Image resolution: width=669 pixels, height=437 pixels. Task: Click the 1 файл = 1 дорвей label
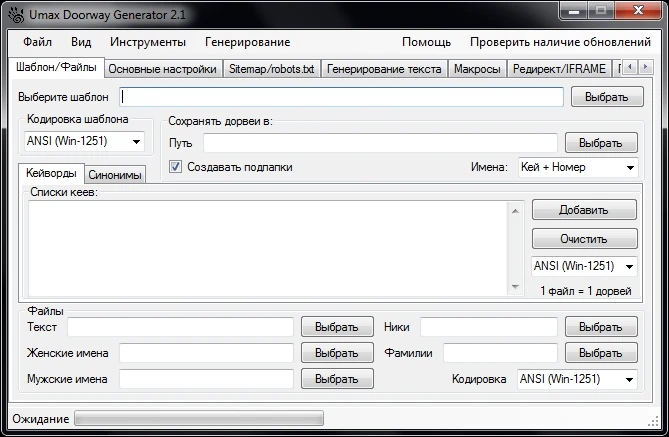pyautogui.click(x=585, y=291)
